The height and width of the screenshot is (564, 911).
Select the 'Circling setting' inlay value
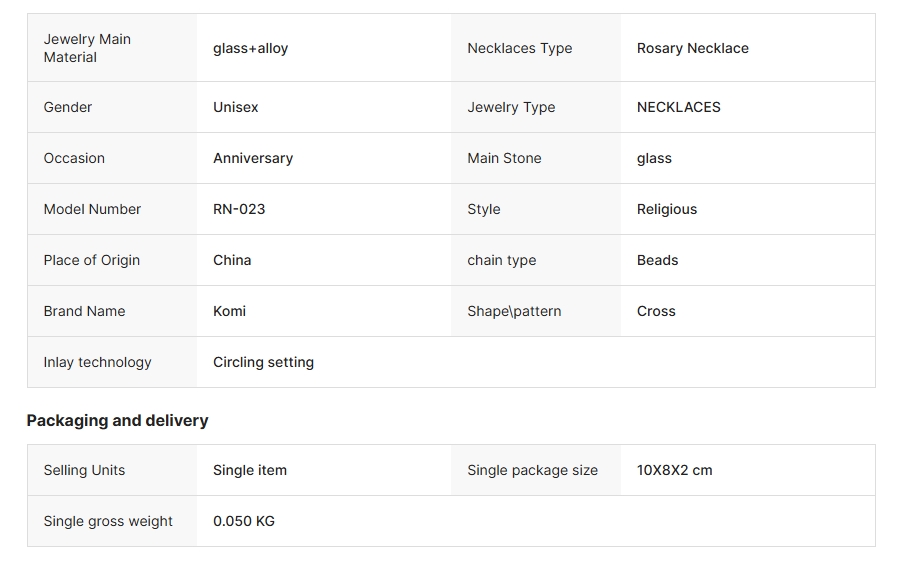click(x=263, y=362)
